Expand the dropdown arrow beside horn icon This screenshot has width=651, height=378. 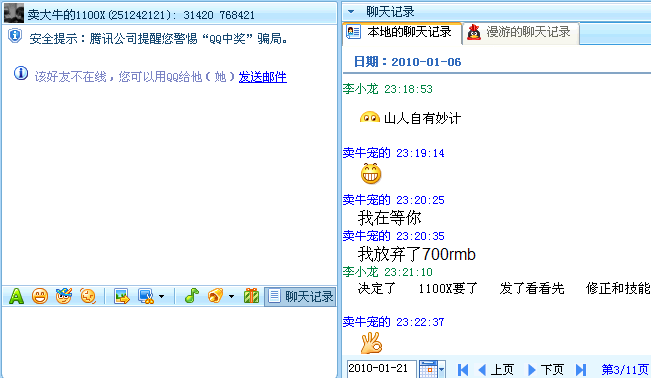[231, 297]
